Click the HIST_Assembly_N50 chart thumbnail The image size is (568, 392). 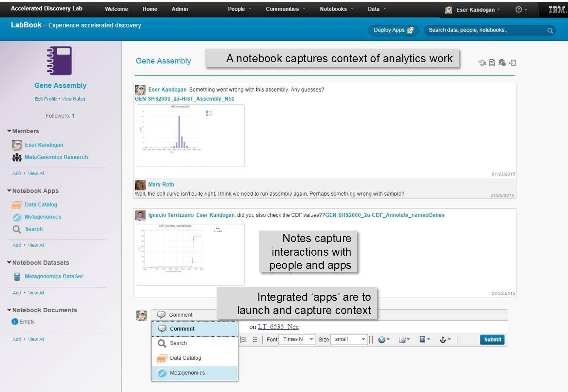coord(191,135)
